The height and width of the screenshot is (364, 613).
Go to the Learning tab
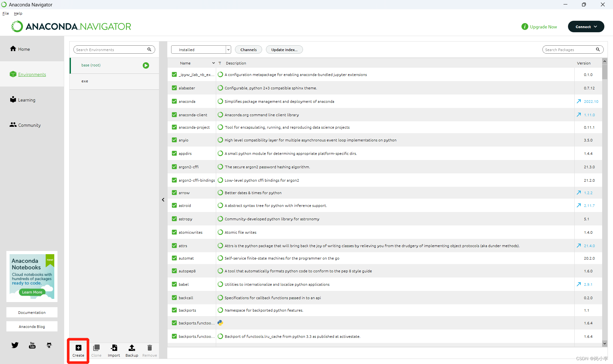(26, 100)
